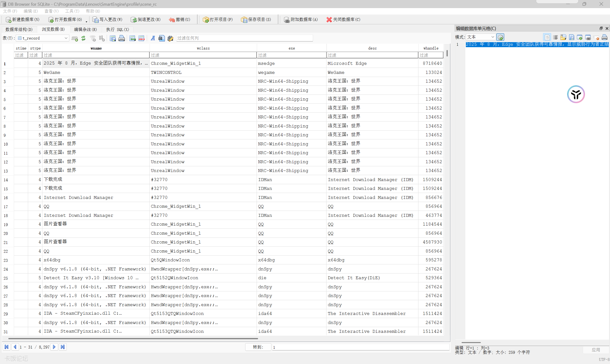Click 关闭数据库(C) button
The width and height of the screenshot is (610, 364).
343,20
